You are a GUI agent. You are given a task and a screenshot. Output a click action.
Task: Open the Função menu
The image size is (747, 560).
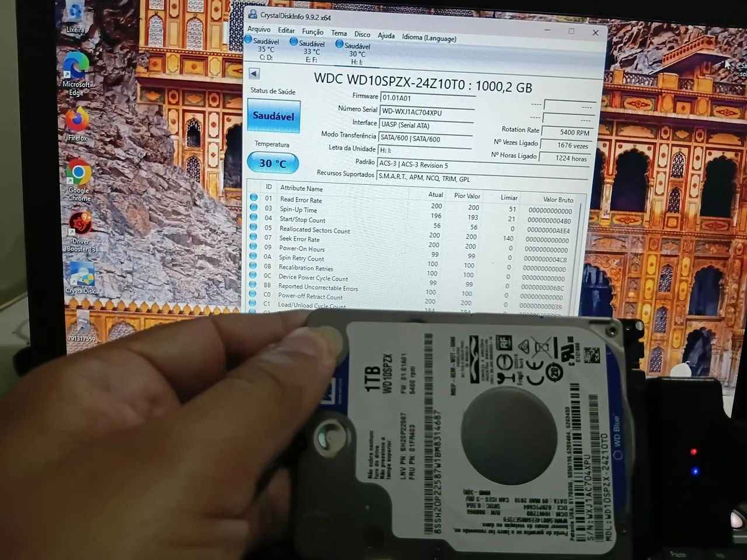coord(312,32)
